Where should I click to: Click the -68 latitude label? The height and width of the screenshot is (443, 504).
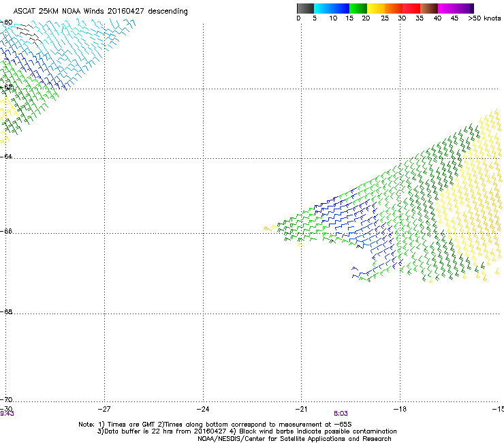6,311
